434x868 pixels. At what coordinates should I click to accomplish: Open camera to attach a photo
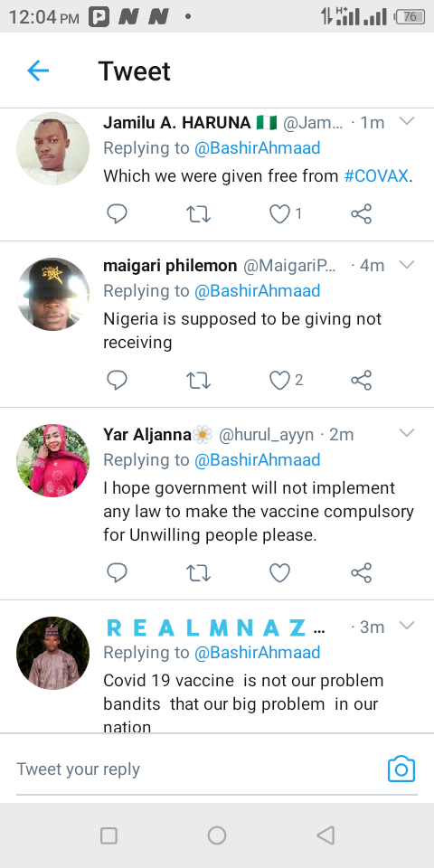[401, 769]
